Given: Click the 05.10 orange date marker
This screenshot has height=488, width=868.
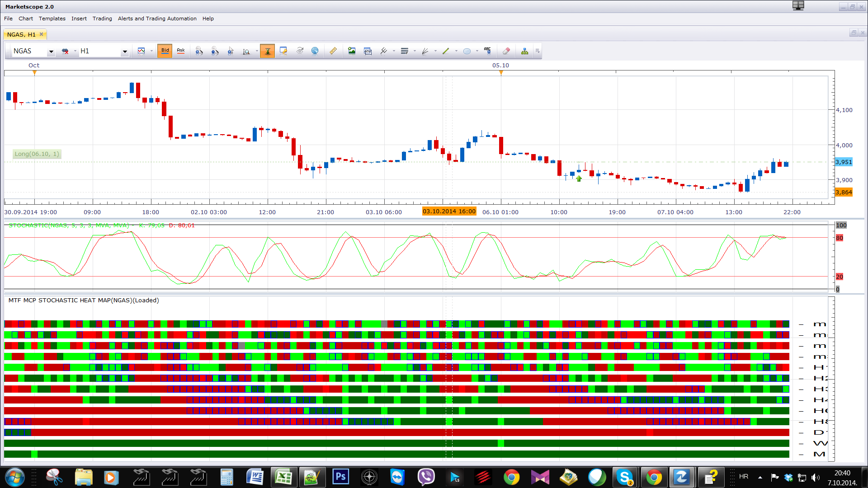Looking at the screenshot, I should pos(501,72).
